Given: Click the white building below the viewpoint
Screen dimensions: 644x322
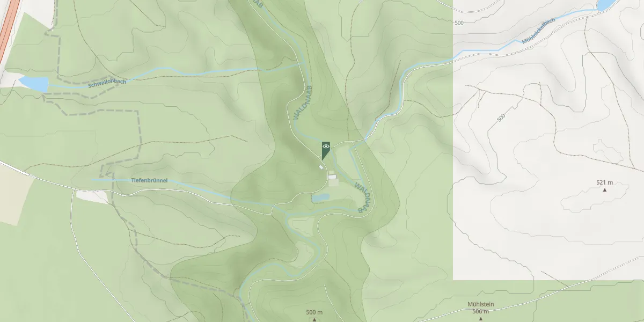Looking at the screenshot, I should pyautogui.click(x=332, y=177).
